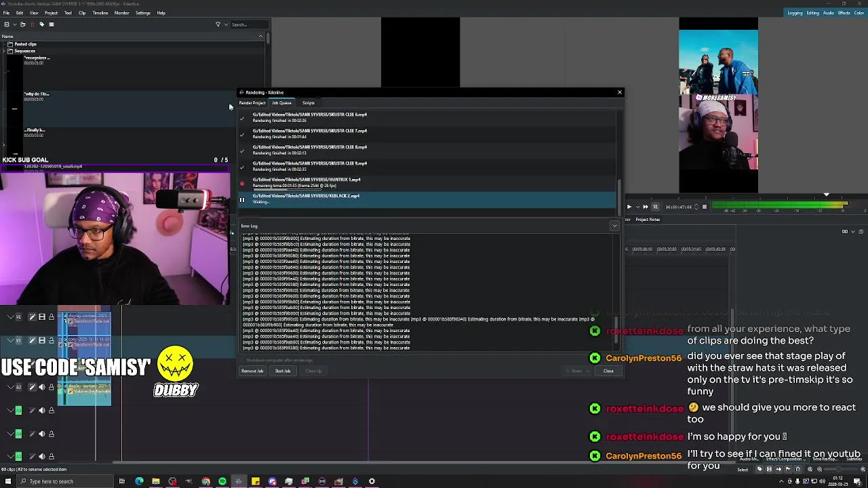
Task: Collapse the V1 track header
Action: 10,340
